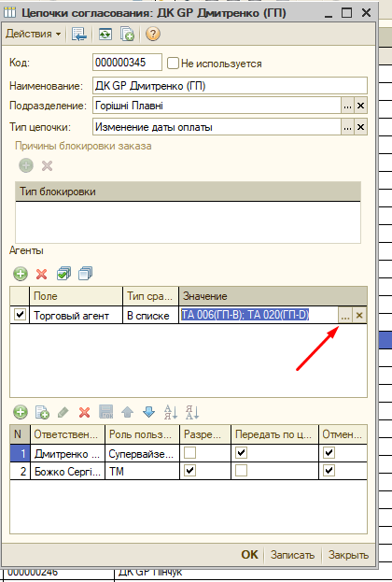392x582 pixels.
Task: Add responsible by copying icon
Action: click(x=42, y=412)
